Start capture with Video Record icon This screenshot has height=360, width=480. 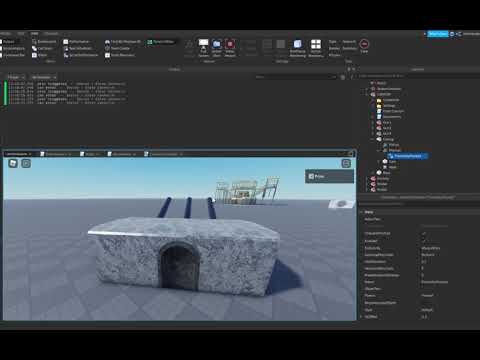[230, 48]
